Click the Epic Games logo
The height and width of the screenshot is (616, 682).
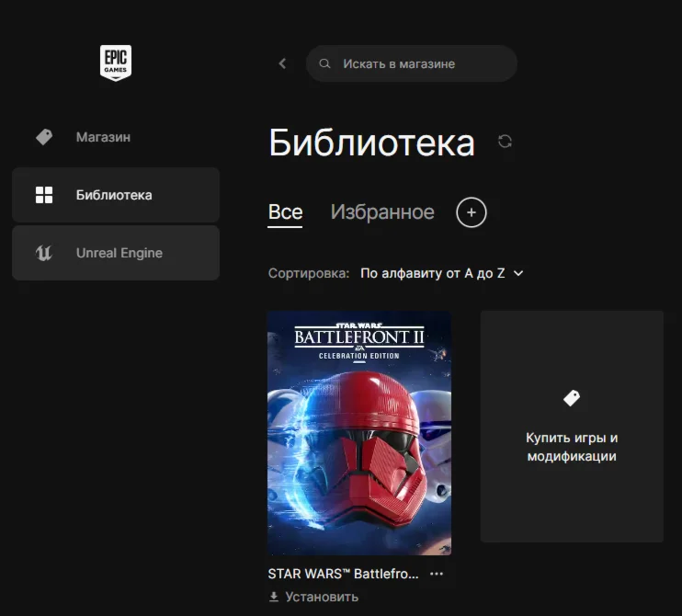115,63
